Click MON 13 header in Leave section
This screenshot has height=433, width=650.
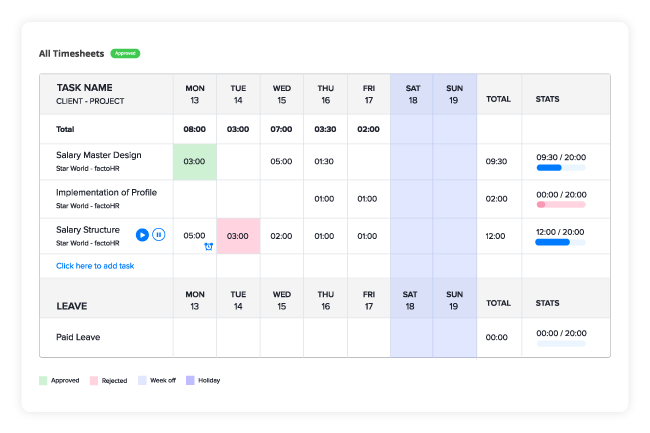pos(195,300)
